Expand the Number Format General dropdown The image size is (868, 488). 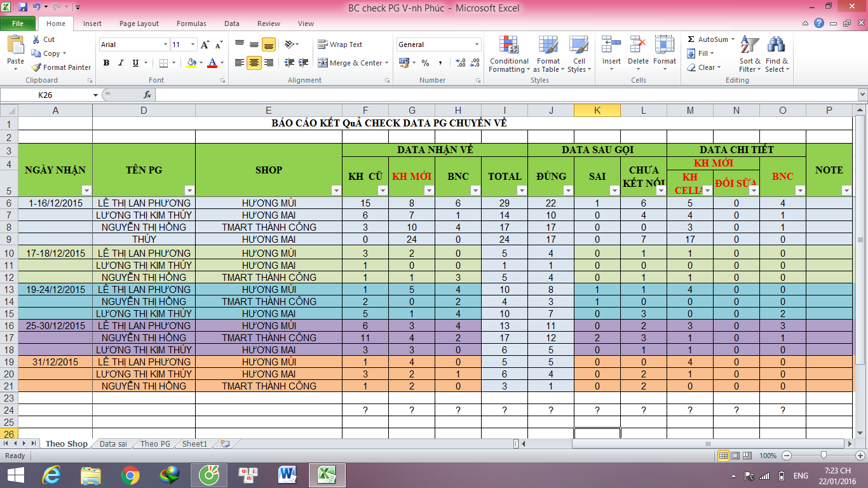pyautogui.click(x=477, y=44)
